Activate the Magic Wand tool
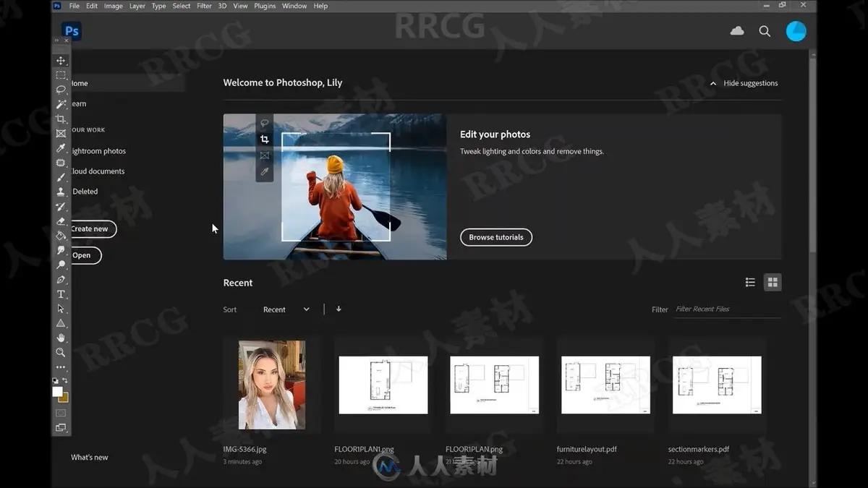868x488 pixels. [x=61, y=104]
